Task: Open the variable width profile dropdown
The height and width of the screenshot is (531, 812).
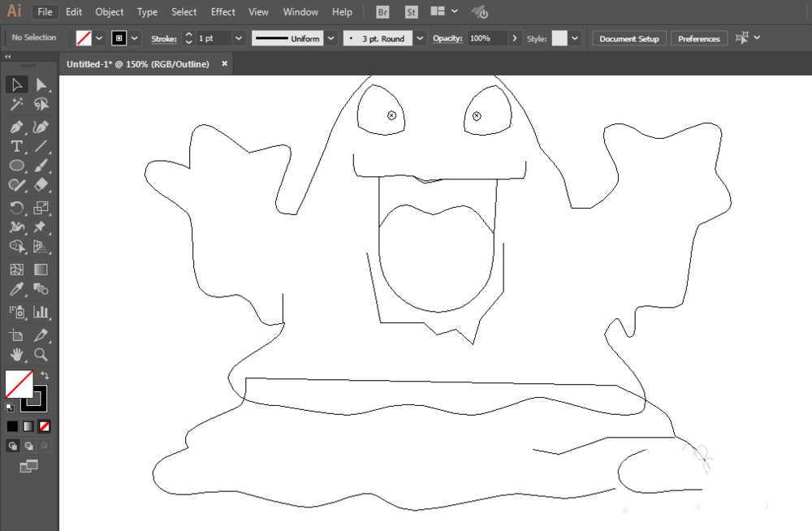Action: pos(330,38)
